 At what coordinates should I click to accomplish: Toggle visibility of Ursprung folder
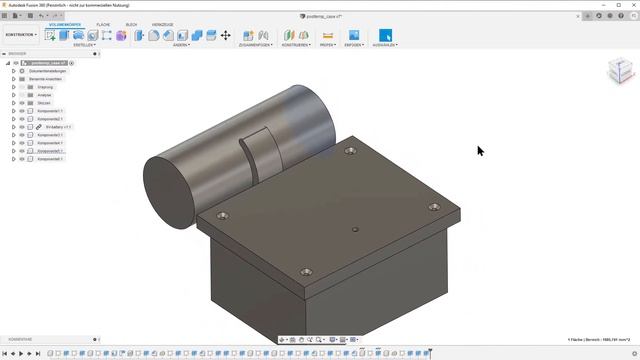22,87
